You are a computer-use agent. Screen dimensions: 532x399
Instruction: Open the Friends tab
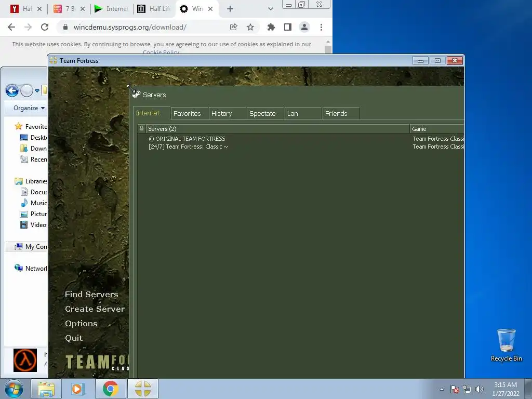click(x=341, y=113)
